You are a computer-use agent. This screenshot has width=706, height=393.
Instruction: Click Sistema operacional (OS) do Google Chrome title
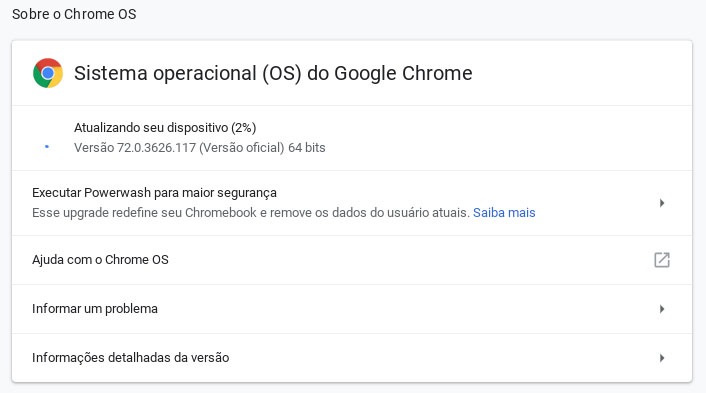click(273, 73)
